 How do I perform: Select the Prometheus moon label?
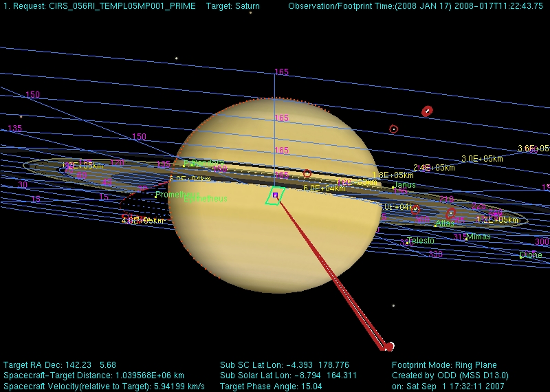click(x=176, y=195)
